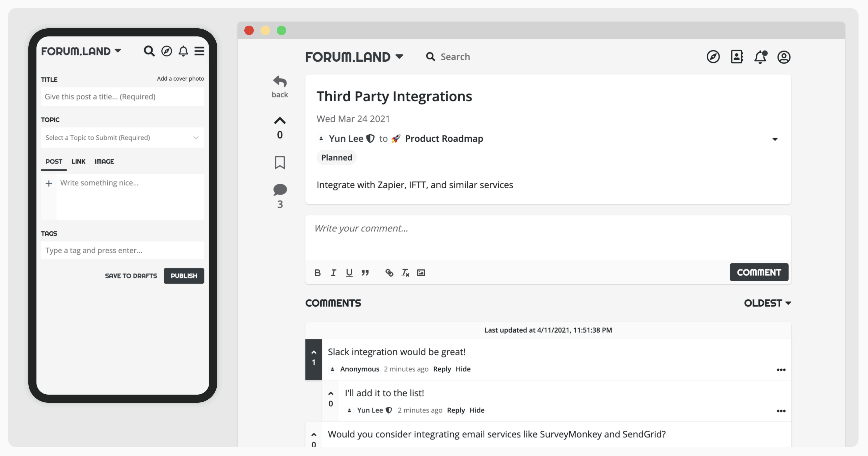Click the insert image icon in editor
Viewport: 868px width, 456px height.
421,273
